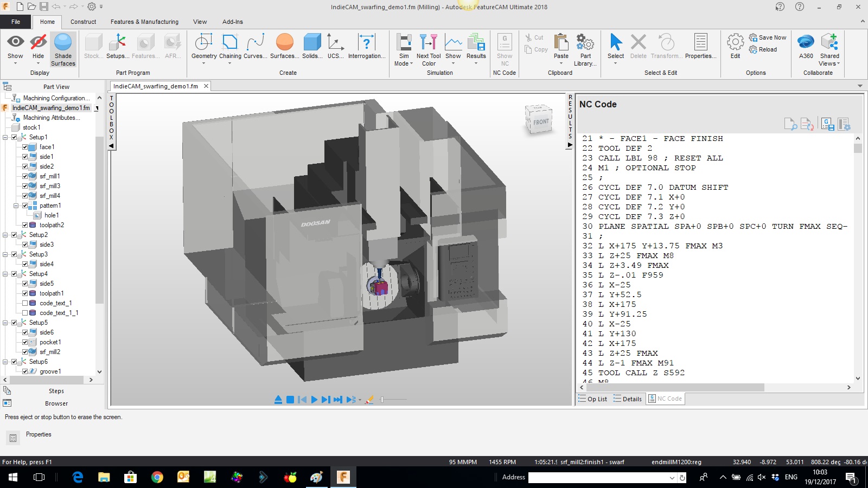The height and width of the screenshot is (488, 868).
Task: Open the Windows Start menu
Action: coord(13,477)
